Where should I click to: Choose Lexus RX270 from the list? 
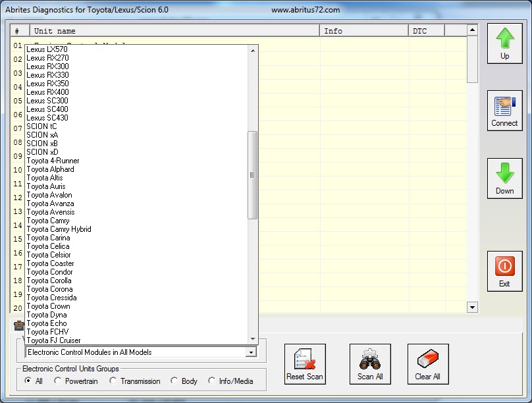tap(137, 58)
